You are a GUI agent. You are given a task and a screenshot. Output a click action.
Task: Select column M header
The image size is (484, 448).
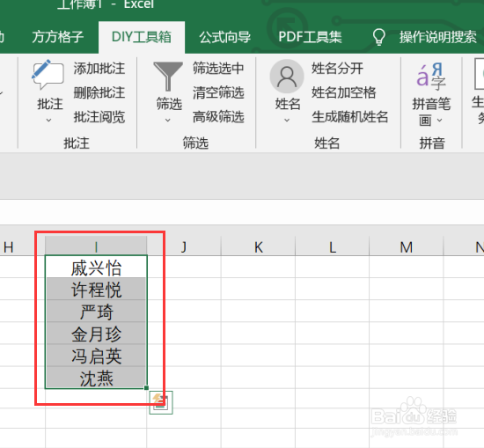click(x=407, y=246)
